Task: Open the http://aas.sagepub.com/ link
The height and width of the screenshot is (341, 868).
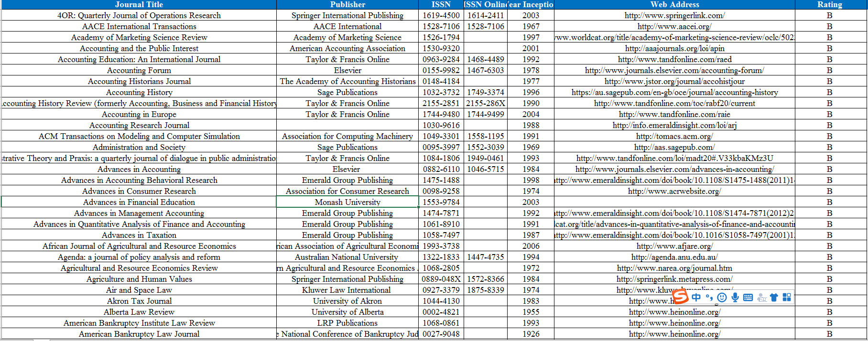Action: click(674, 147)
